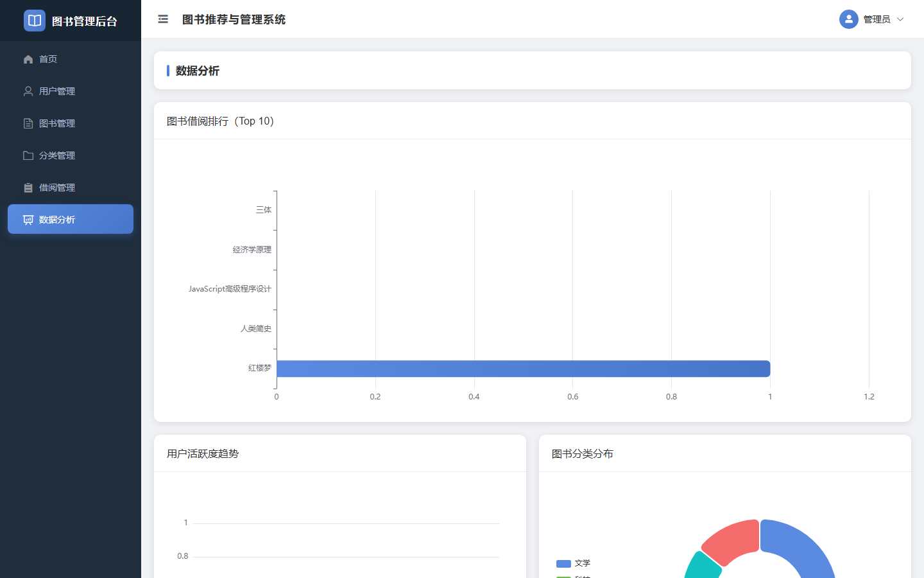Open 图书管理 in the sidebar
Screen dimensions: 924x578
(x=71, y=123)
